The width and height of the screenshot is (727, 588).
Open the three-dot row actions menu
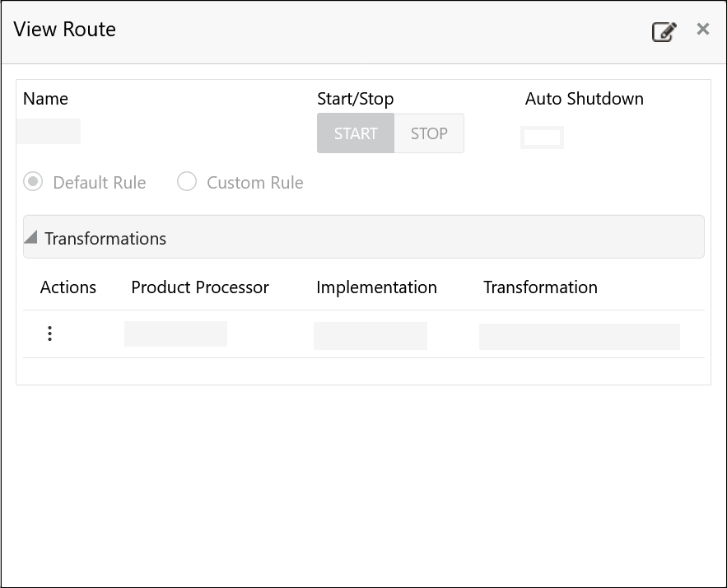point(50,334)
